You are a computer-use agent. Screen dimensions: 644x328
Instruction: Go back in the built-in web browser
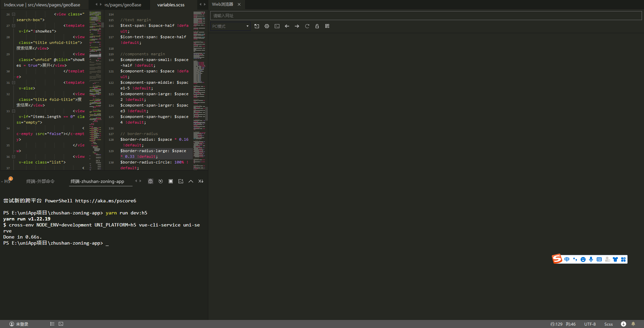coord(287,26)
